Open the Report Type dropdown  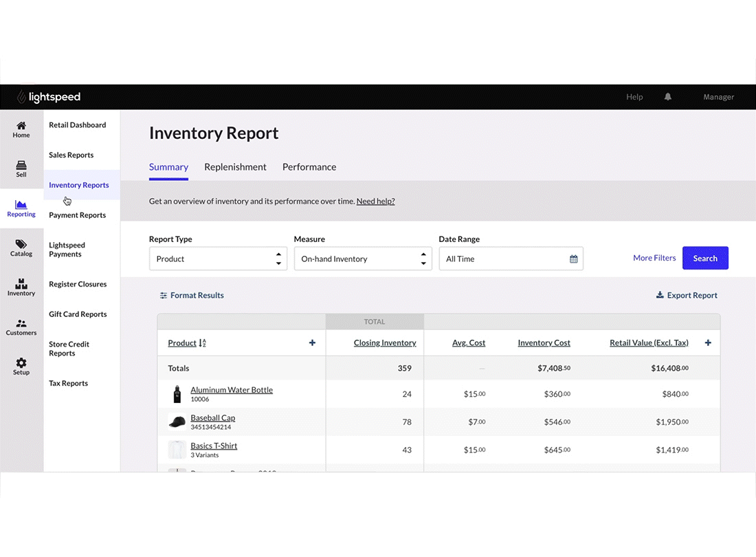coord(218,259)
